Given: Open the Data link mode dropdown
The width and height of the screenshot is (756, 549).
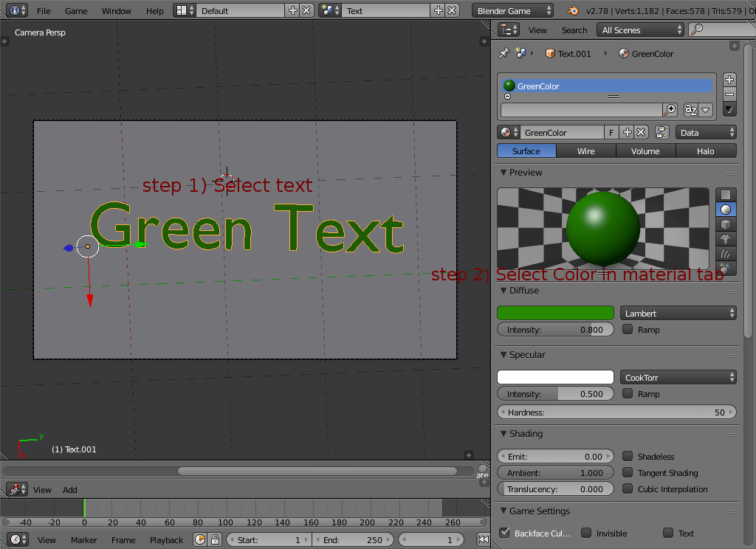Looking at the screenshot, I should point(706,132).
